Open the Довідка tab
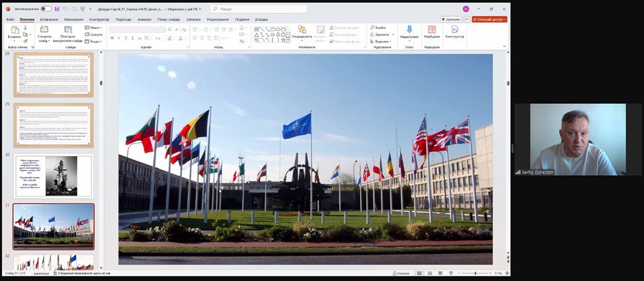This screenshot has width=644, height=281. pyautogui.click(x=261, y=19)
